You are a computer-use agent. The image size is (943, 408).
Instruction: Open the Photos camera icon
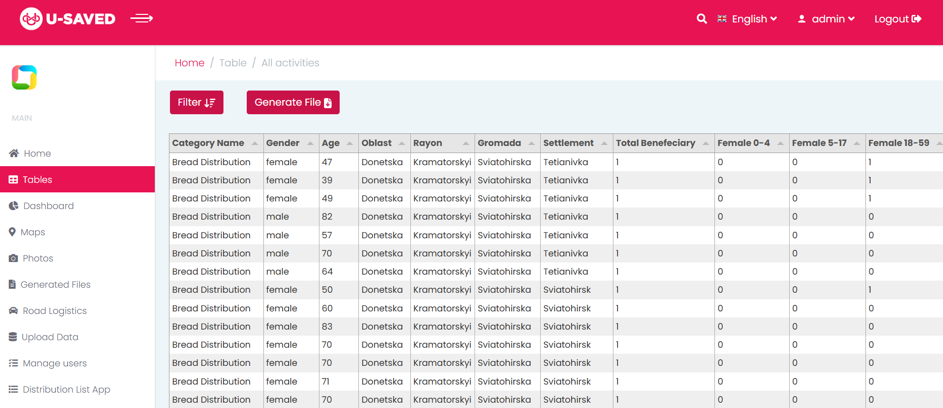coord(13,258)
